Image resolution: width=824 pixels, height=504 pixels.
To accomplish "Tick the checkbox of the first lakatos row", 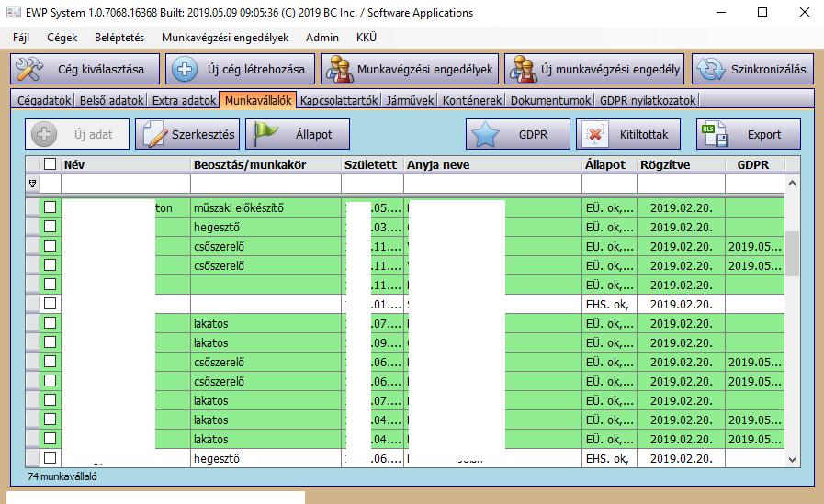I will click(50, 323).
